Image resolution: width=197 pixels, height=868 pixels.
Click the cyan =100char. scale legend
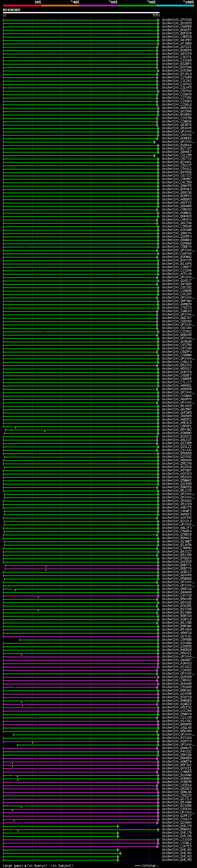[x=147, y=865]
